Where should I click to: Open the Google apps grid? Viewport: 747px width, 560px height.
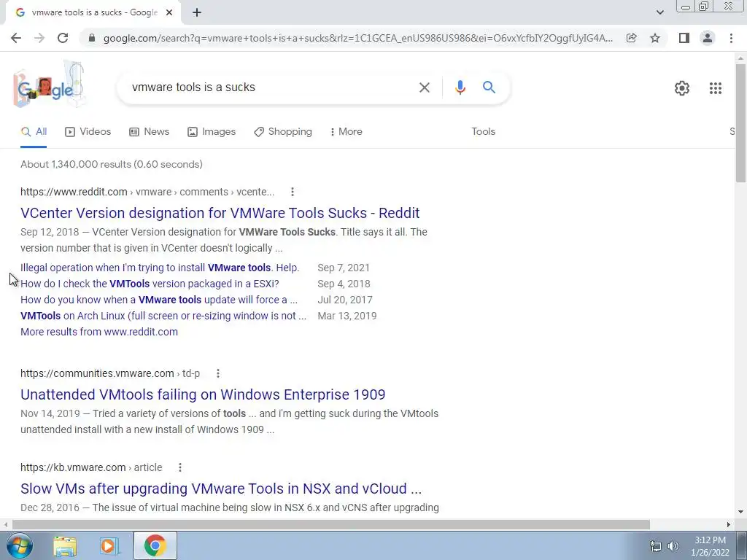[x=715, y=88]
